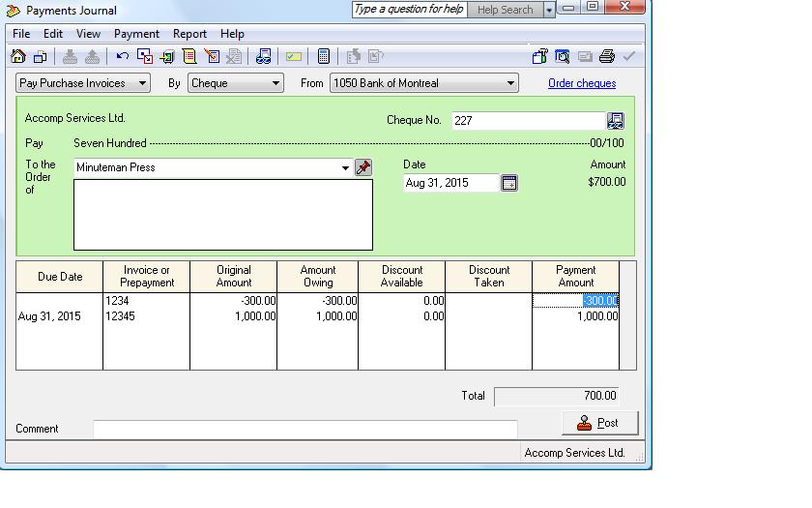Image resolution: width=812 pixels, height=508 pixels.
Task: Click the 1,000.00 Payment Amount cell
Action: 576,316
